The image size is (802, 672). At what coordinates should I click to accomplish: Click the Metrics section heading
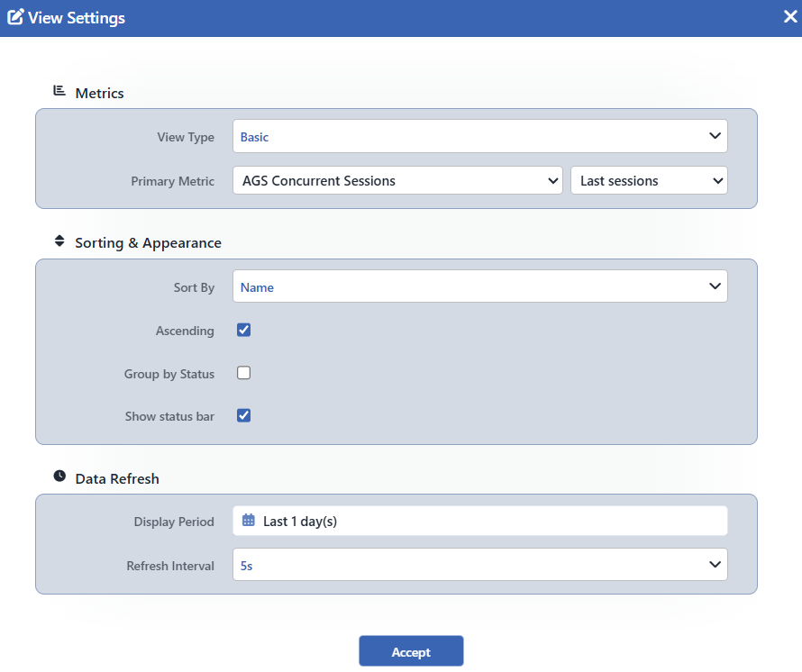[x=99, y=93]
